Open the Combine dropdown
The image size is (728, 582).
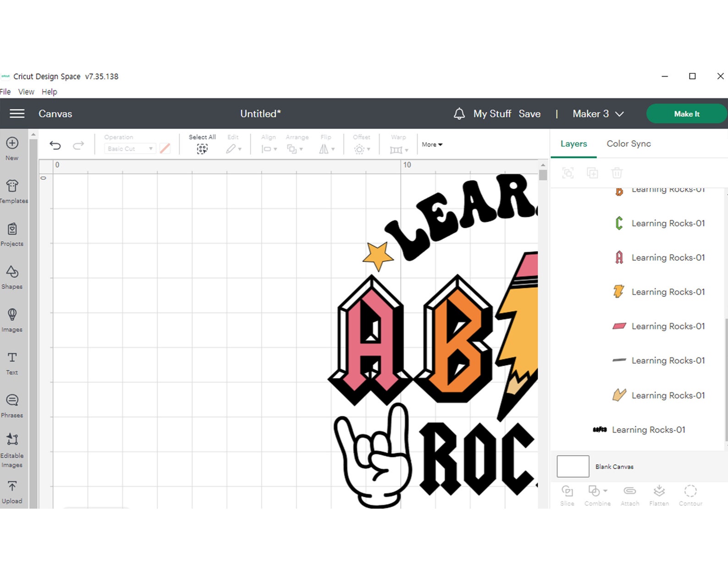pyautogui.click(x=597, y=495)
